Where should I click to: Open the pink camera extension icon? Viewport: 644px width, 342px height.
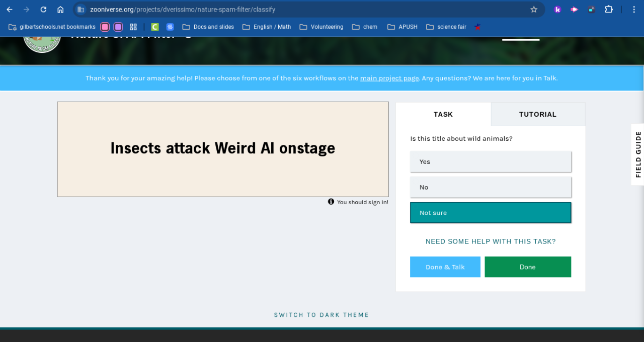(x=574, y=10)
